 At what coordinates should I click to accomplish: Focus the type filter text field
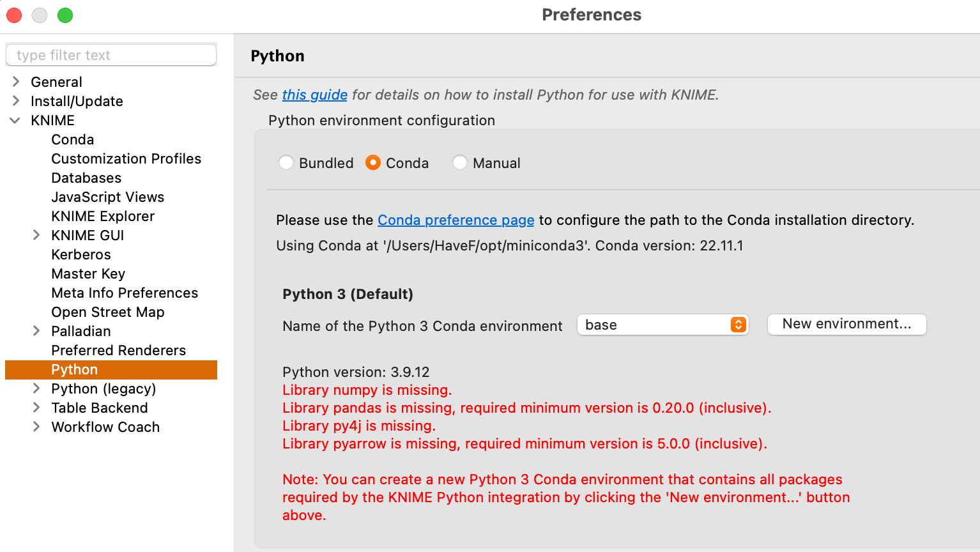coord(111,55)
